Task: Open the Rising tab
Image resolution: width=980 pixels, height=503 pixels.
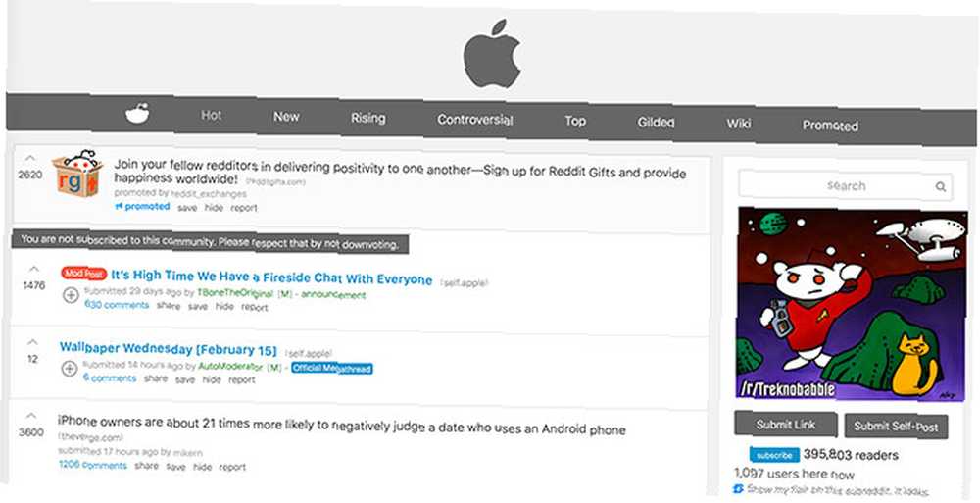Action: (x=368, y=118)
